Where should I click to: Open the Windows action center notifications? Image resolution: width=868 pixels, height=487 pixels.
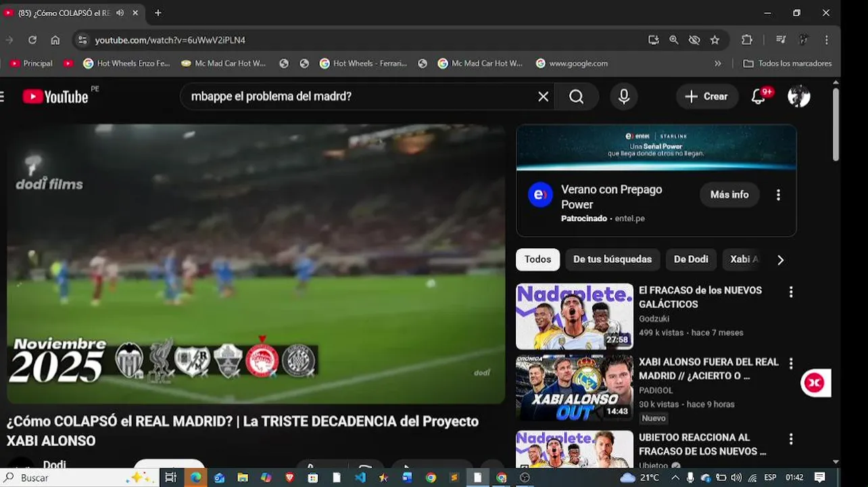click(x=820, y=478)
